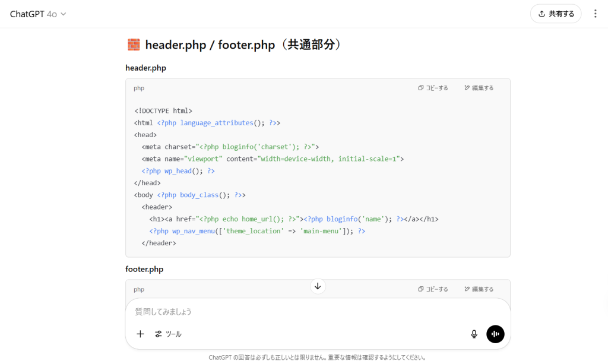This screenshot has height=364, width=608.
Task: Open the ツール tools menu
Action: click(x=168, y=334)
